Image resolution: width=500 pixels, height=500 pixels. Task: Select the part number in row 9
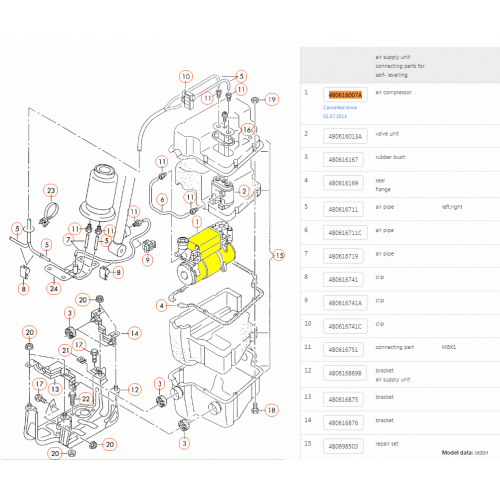pyautogui.click(x=345, y=303)
